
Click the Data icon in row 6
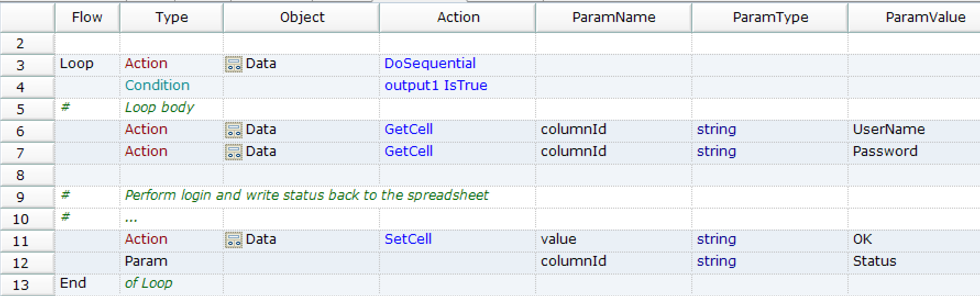[234, 130]
